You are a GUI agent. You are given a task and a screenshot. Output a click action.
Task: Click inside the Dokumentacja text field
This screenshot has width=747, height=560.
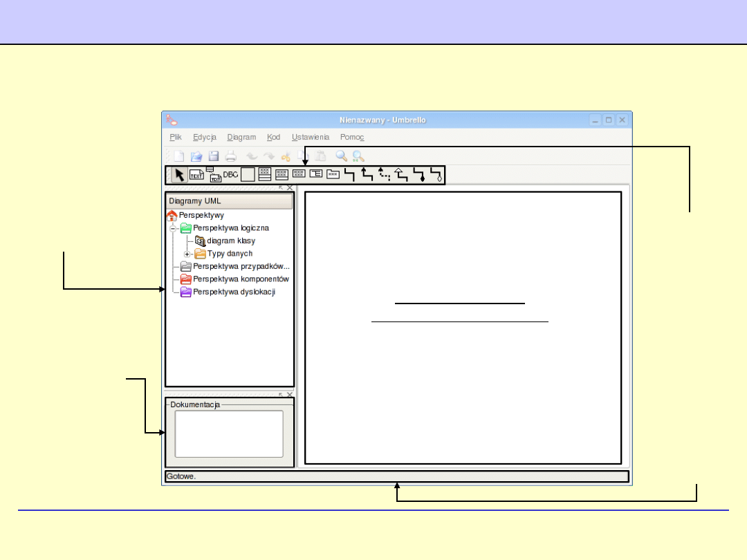(x=229, y=433)
